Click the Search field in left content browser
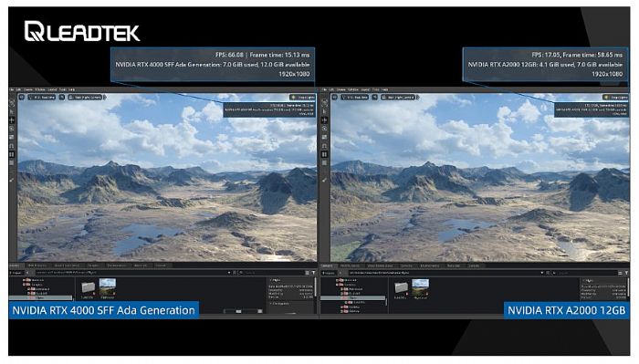Screen dimensions: 639x364 pyautogui.click(x=271, y=273)
